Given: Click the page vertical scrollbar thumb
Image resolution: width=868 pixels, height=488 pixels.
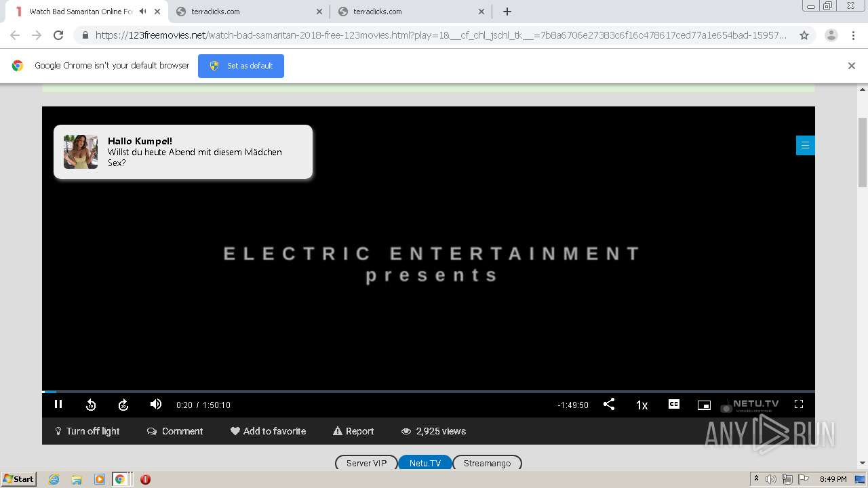Looking at the screenshot, I should click(863, 152).
